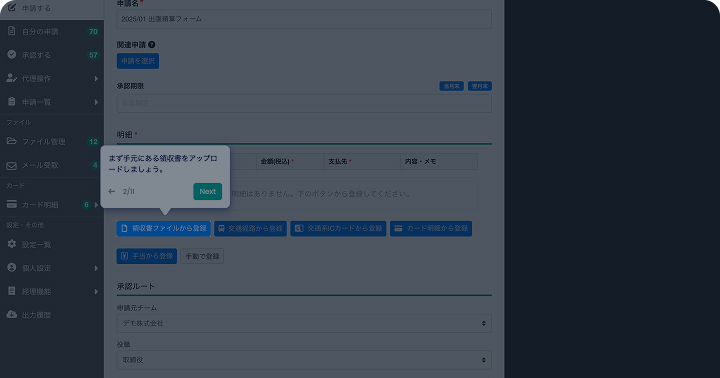Open the 申請元チーム dropdown showing デモ株式会社

click(x=304, y=323)
